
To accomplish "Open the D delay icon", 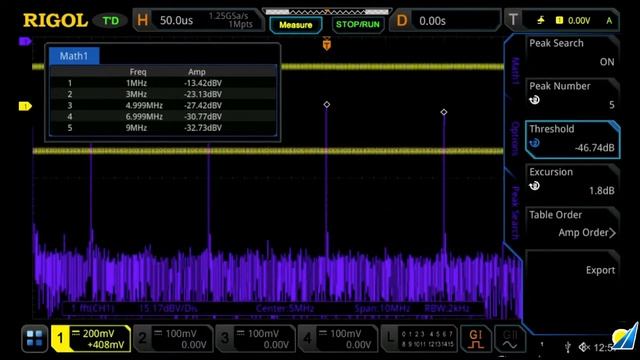I will click(x=402, y=20).
